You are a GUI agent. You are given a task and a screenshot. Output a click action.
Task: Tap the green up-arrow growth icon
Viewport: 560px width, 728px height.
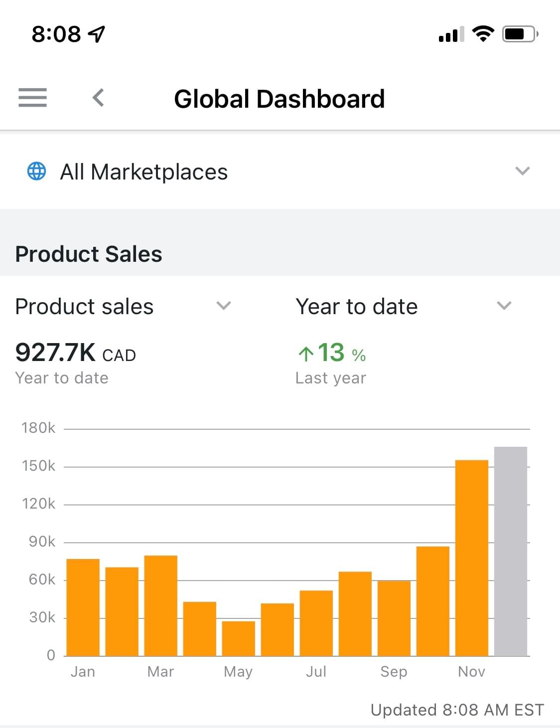305,354
